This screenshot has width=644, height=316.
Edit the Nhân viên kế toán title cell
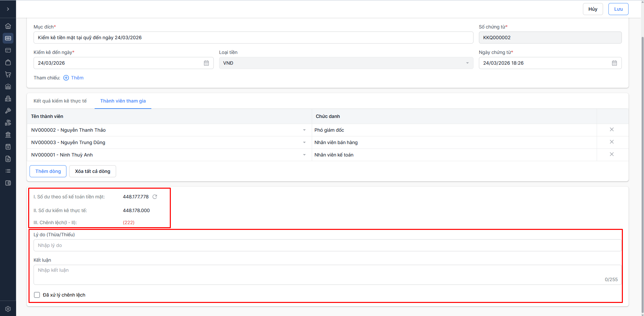click(x=454, y=155)
